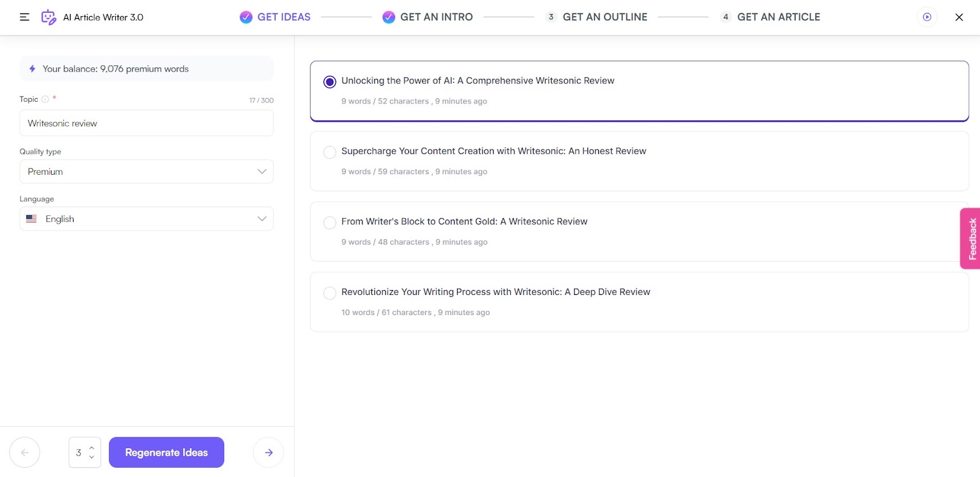Increase the idea count stepper up arrow

[x=92, y=448]
